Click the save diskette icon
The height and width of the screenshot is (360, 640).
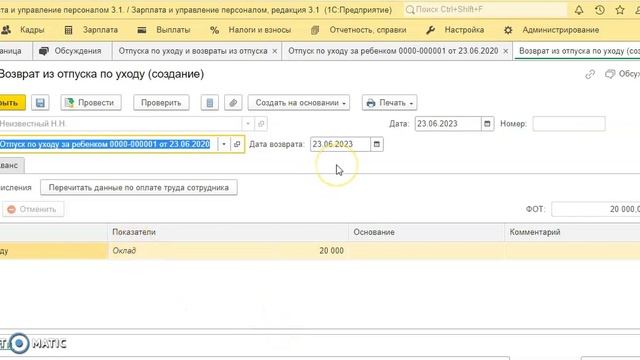pyautogui.click(x=40, y=102)
